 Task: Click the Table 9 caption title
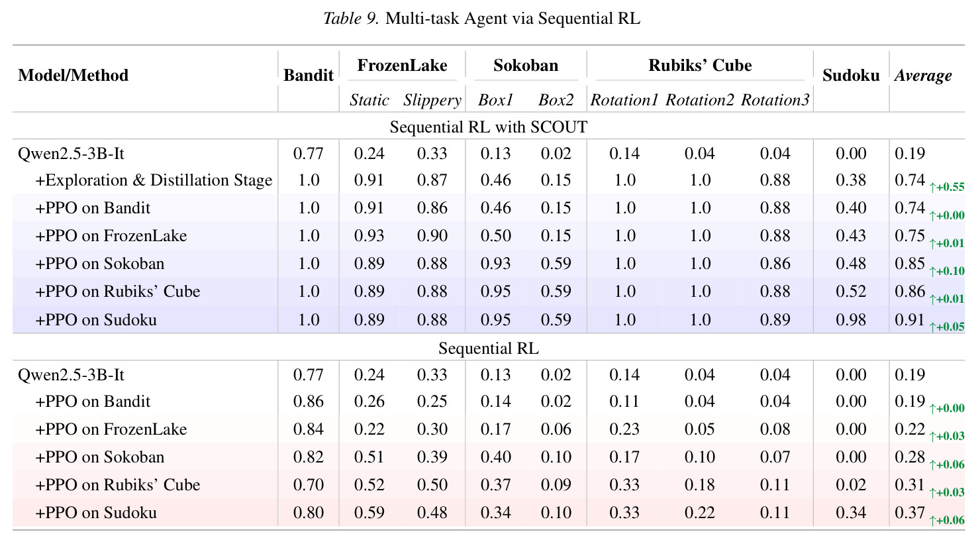pos(481,19)
